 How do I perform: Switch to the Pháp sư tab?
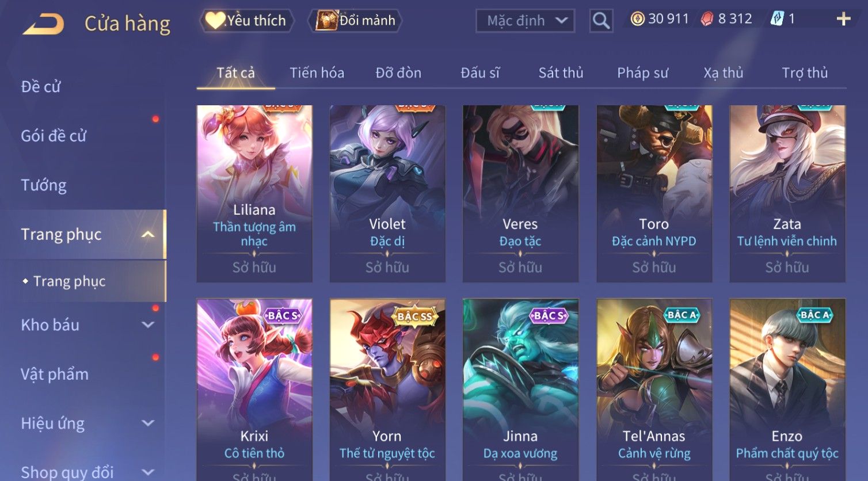point(642,73)
